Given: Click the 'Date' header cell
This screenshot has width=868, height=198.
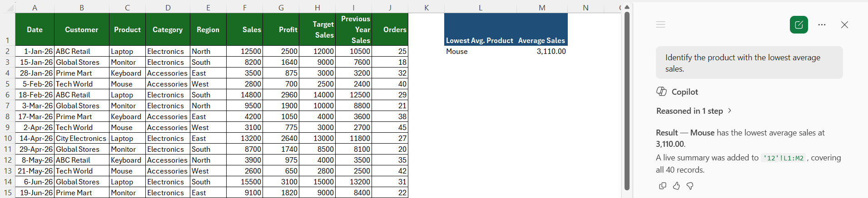Looking at the screenshot, I should point(35,29).
